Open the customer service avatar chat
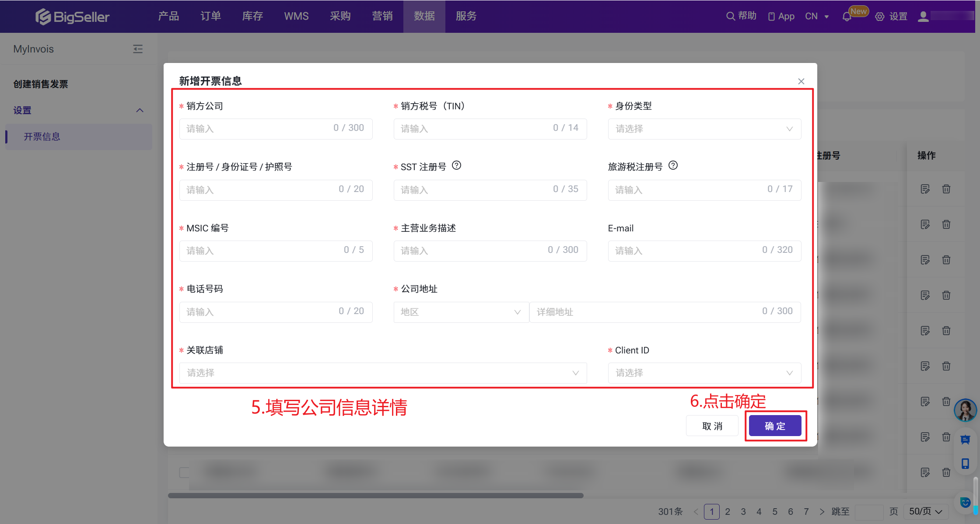Viewport: 980px width, 524px height. pos(965,410)
